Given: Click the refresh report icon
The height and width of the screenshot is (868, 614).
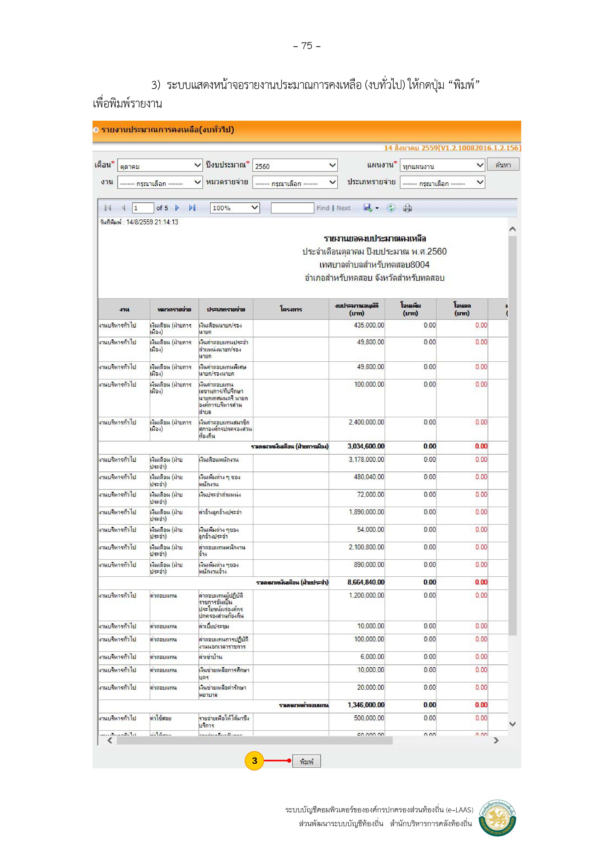Looking at the screenshot, I should point(391,208).
